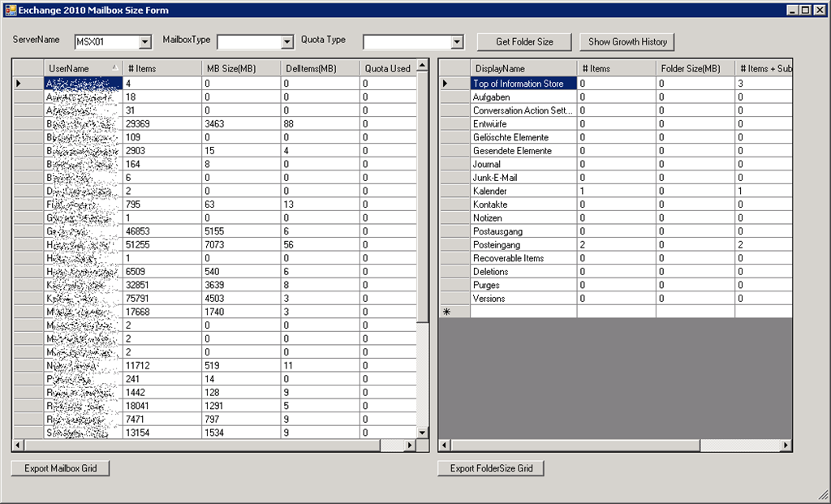Viewport: 831px width, 504px height.
Task: Click the sort arrow on UserName column
Action: [115, 68]
